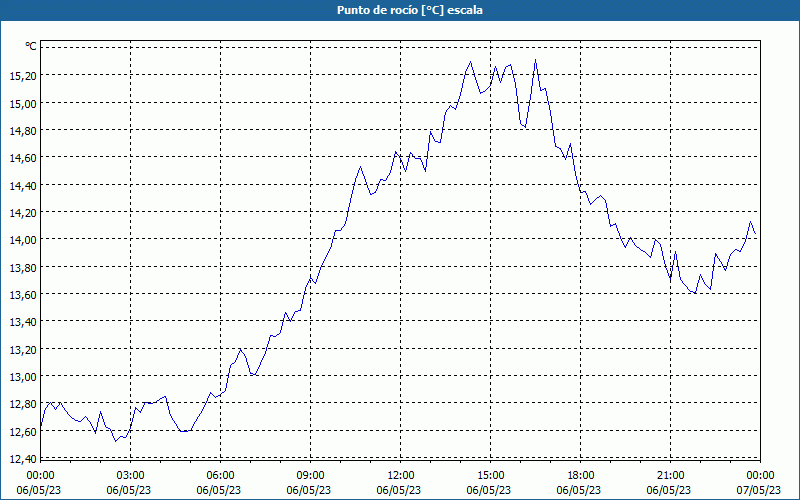Select the 03:00 time label

point(130,476)
